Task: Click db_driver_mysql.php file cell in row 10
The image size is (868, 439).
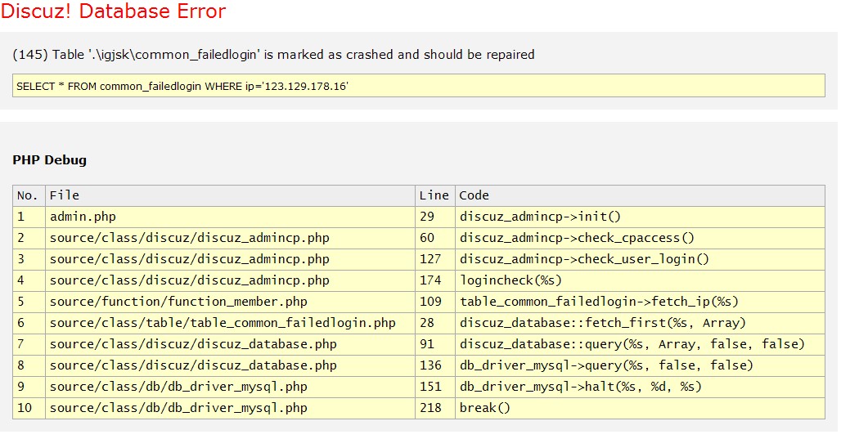Action: click(x=230, y=408)
